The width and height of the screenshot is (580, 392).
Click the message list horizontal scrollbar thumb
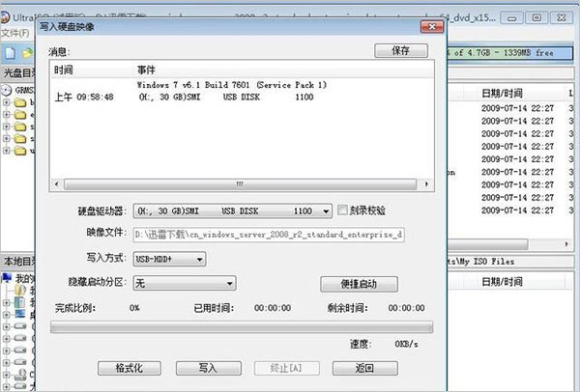coord(240,184)
